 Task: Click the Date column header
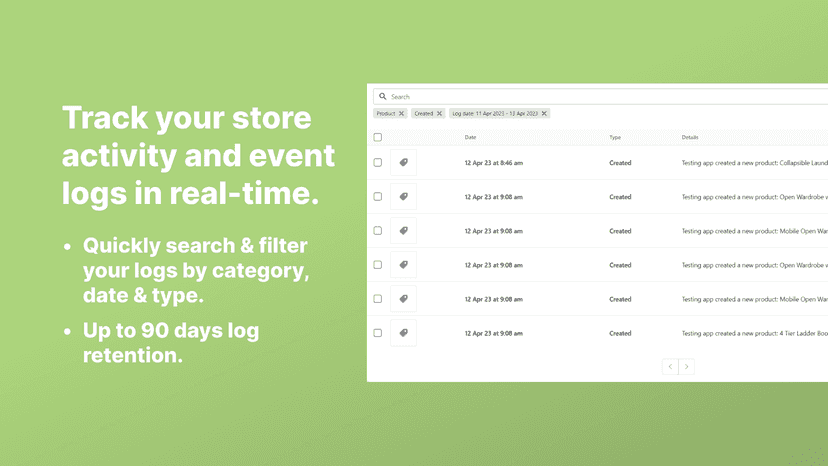click(x=471, y=137)
